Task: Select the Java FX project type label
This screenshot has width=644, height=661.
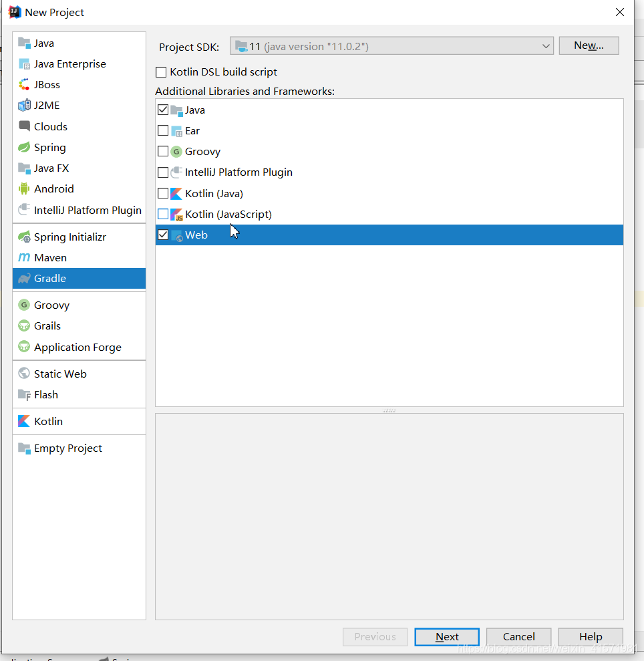Action: click(x=51, y=168)
